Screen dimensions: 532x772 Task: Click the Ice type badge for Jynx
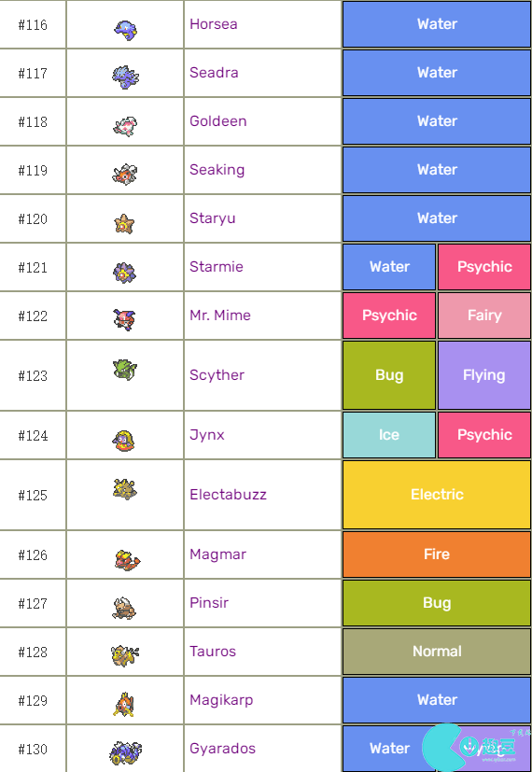(x=389, y=435)
